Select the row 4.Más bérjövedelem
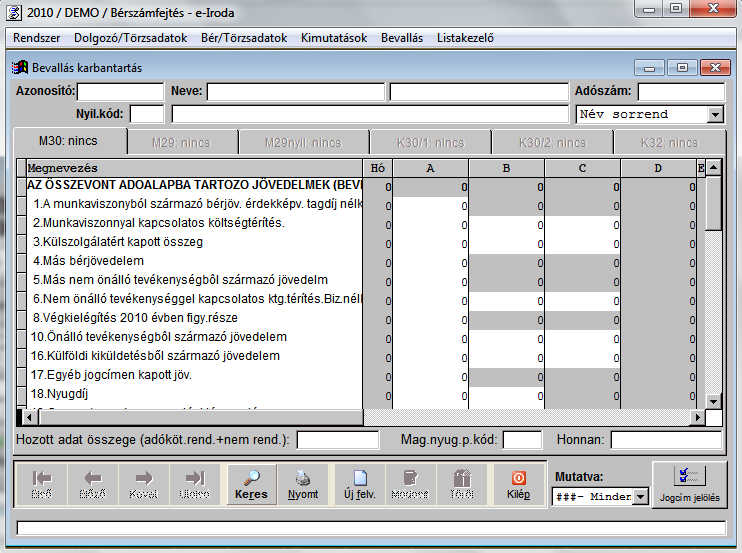 (x=190, y=261)
